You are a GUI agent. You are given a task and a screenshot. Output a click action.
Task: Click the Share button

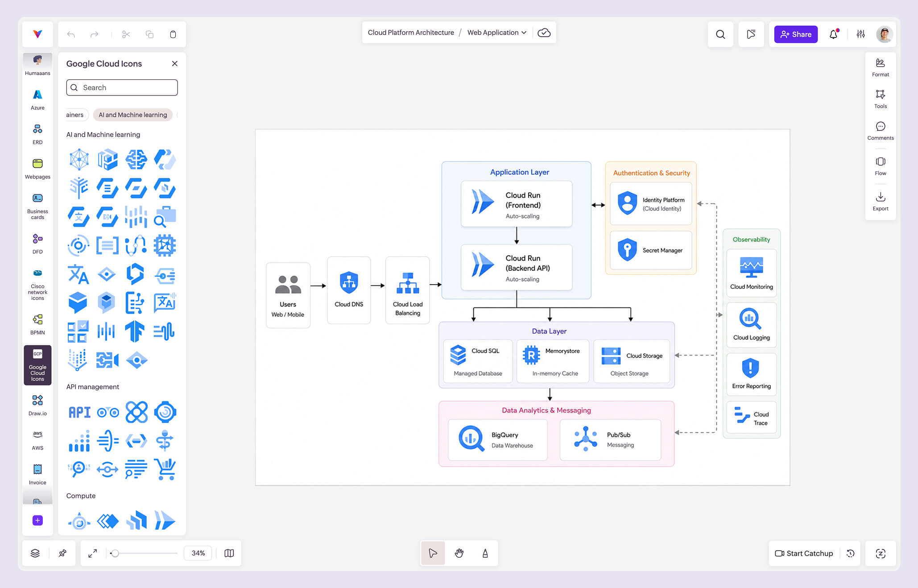click(x=796, y=34)
